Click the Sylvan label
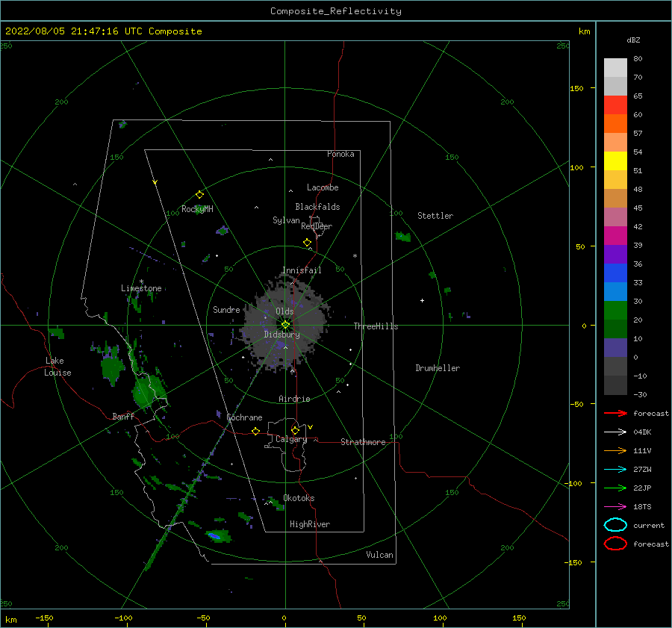 point(286,220)
